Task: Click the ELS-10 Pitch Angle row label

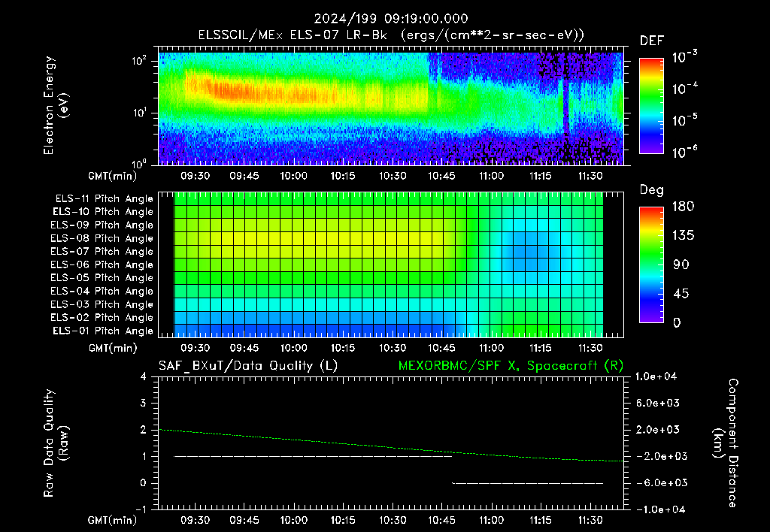Action: [x=103, y=212]
